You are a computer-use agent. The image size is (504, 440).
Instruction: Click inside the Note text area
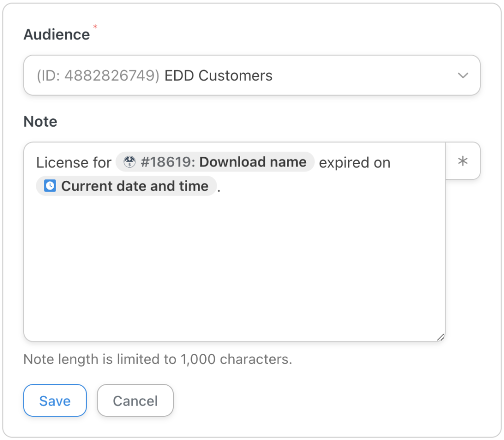[236, 256]
